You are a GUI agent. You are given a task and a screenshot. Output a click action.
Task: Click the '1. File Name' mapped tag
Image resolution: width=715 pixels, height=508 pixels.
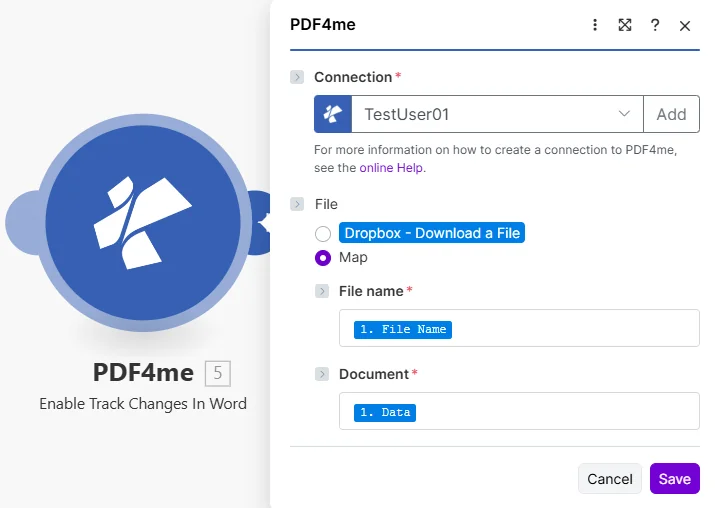coord(403,329)
